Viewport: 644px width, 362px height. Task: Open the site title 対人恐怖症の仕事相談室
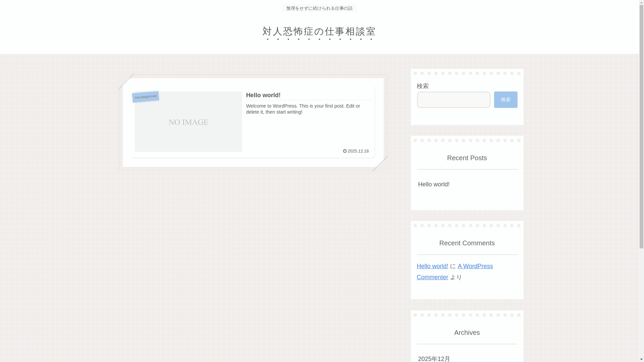click(x=319, y=32)
